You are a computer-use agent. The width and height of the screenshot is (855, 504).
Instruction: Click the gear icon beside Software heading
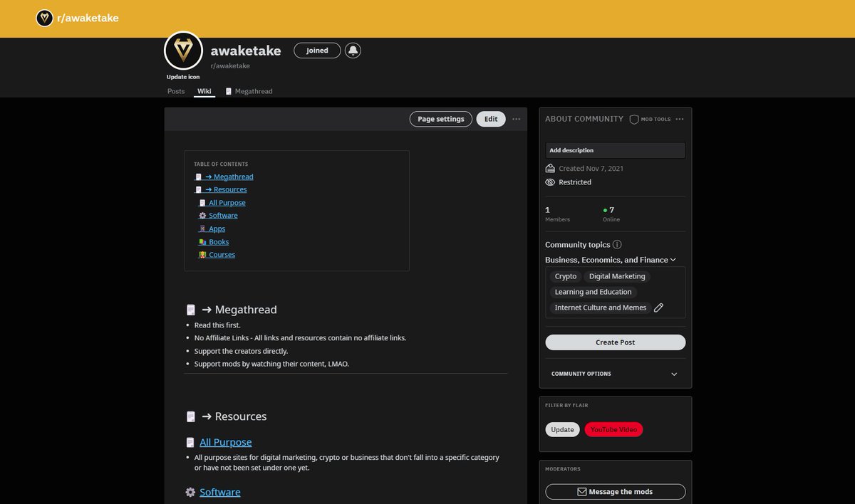pos(190,492)
